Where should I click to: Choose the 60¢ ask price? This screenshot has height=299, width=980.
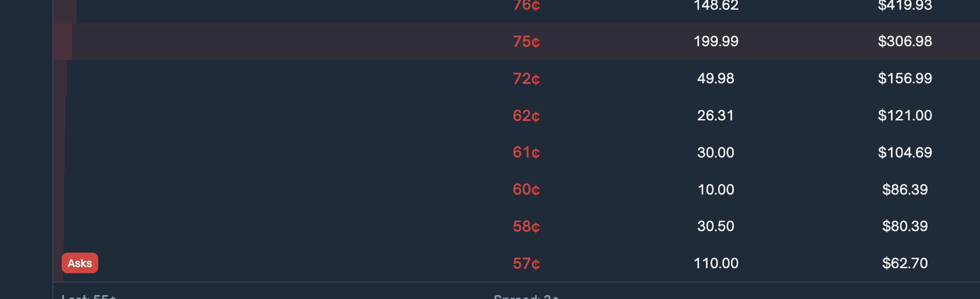point(526,189)
